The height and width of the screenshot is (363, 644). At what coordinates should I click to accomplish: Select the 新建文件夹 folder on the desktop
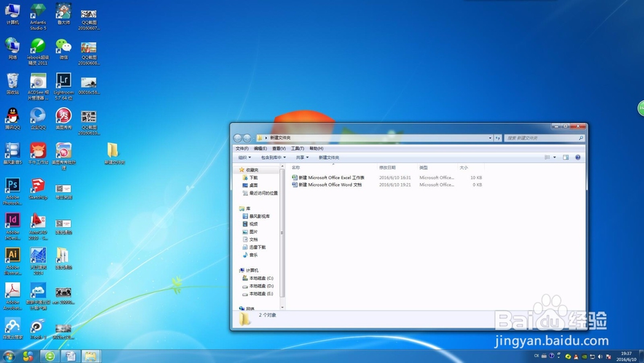coord(114,153)
